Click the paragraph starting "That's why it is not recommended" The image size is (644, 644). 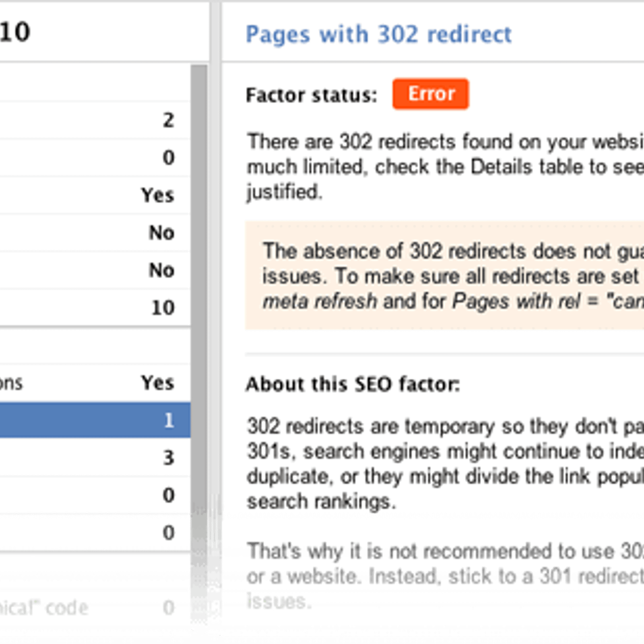[x=445, y=576]
